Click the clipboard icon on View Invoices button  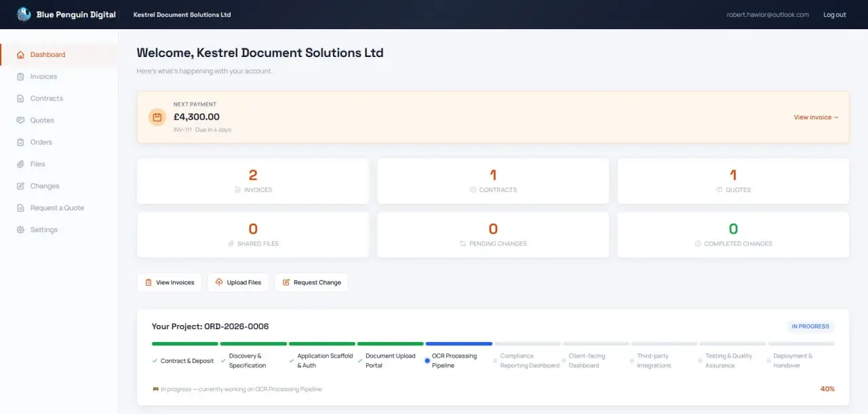tap(149, 282)
